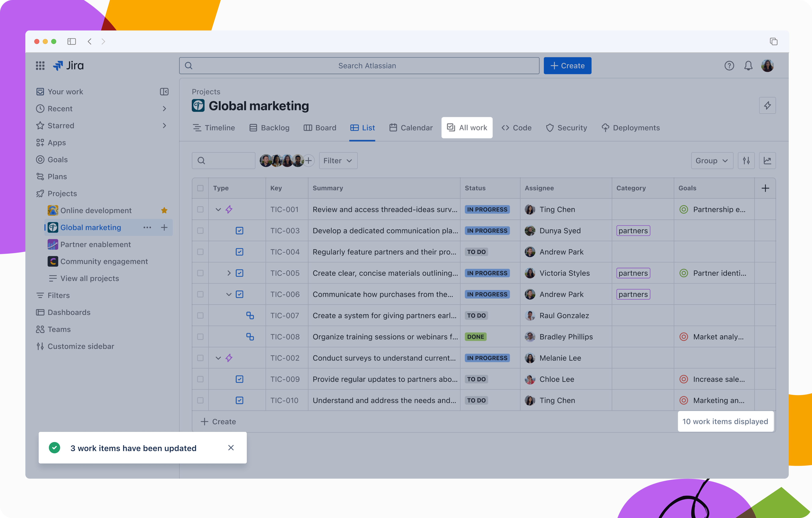The width and height of the screenshot is (812, 518).
Task: Open the app switcher grid icon
Action: 40,65
